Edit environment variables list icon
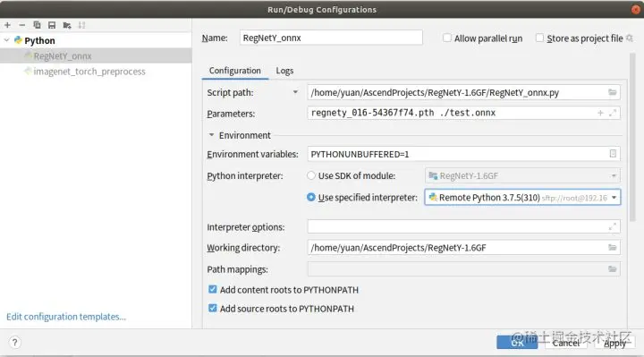 pyautogui.click(x=613, y=154)
